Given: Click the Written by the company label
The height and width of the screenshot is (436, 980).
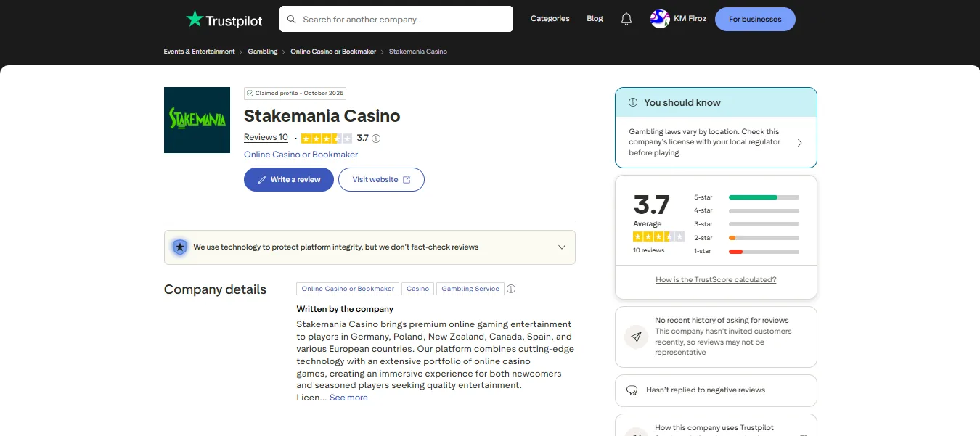Looking at the screenshot, I should (x=345, y=309).
